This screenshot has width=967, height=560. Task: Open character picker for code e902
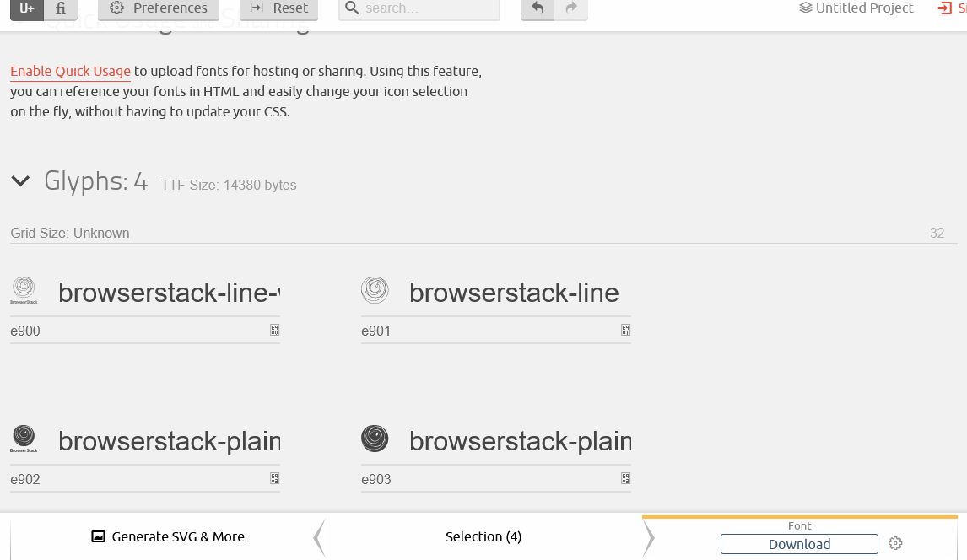click(x=274, y=479)
